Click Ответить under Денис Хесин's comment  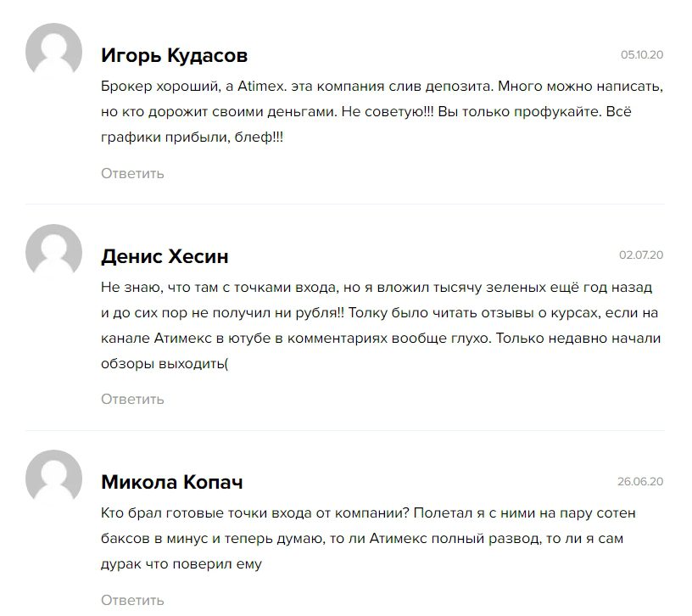pyautogui.click(x=132, y=399)
